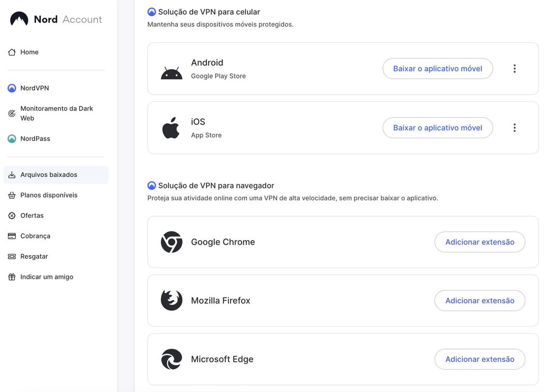Open Planos disponíveis page
This screenshot has height=392, width=544.
(56, 195)
